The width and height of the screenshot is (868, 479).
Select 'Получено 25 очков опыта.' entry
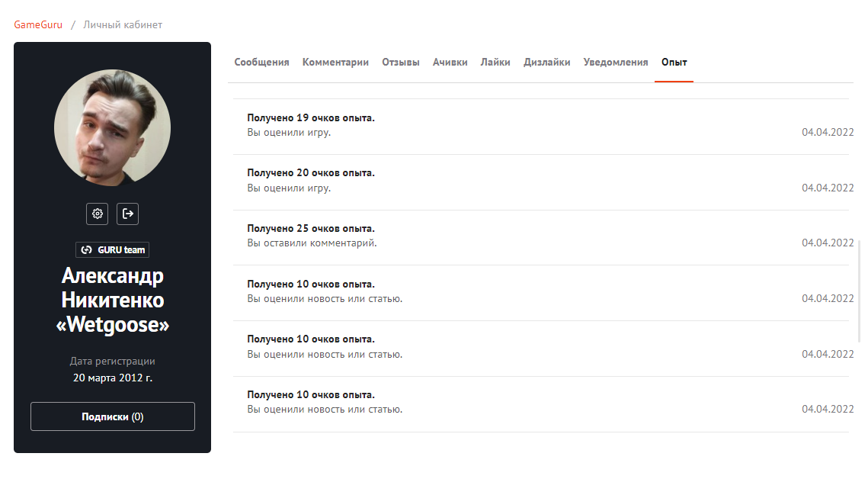[311, 228]
